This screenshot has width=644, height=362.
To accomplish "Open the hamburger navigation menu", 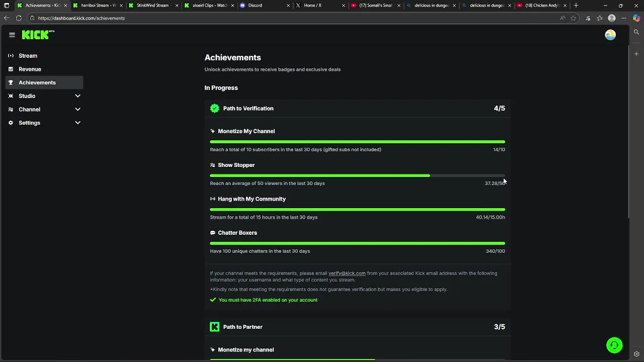I will [x=12, y=35].
